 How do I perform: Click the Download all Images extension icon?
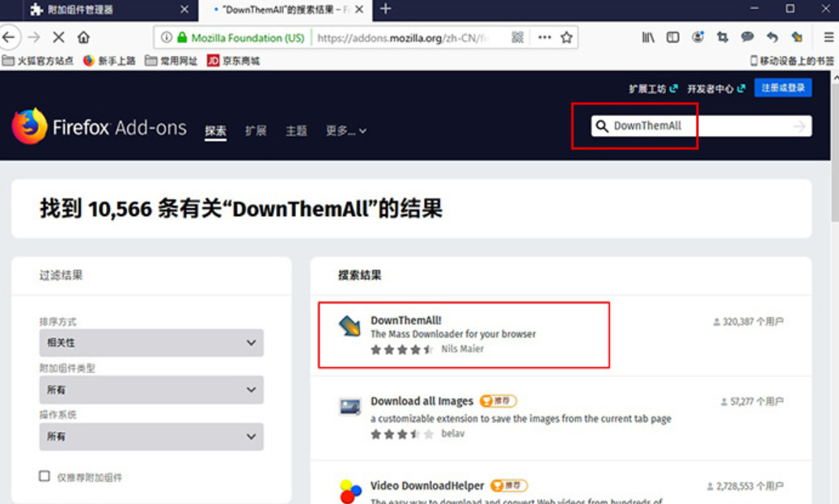(x=350, y=407)
